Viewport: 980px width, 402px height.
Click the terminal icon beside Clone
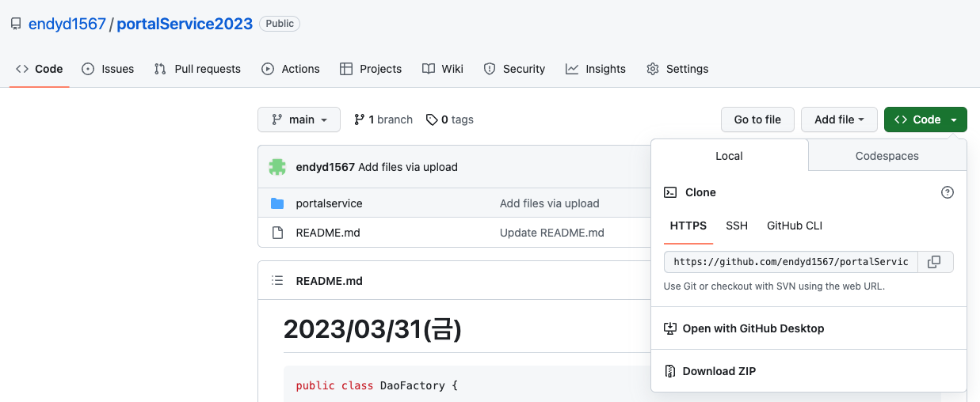pos(670,192)
